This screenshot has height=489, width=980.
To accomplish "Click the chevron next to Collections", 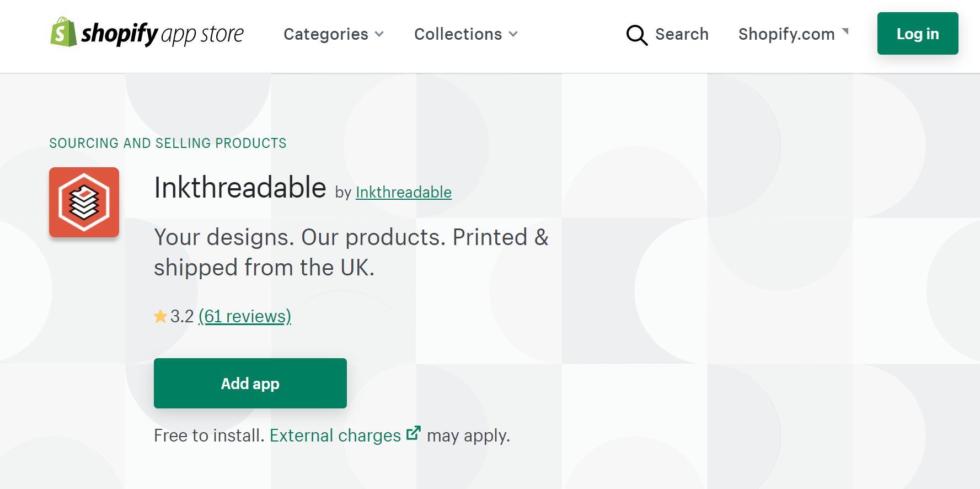I will pyautogui.click(x=513, y=34).
